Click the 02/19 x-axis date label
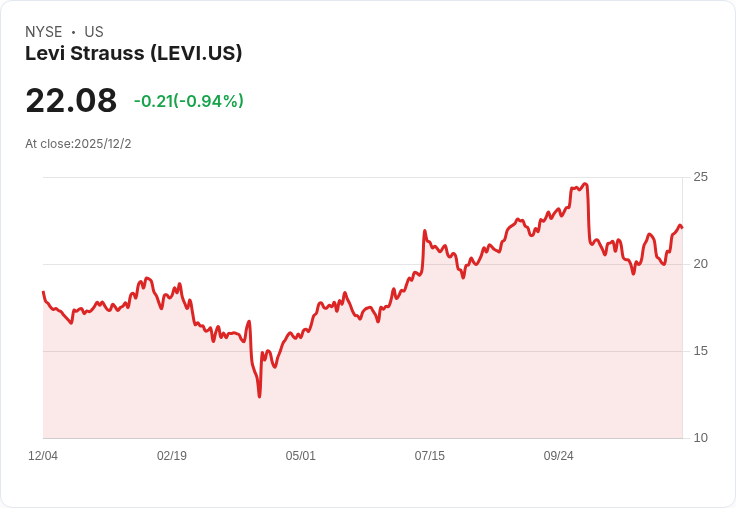The image size is (736, 508). coord(172,455)
